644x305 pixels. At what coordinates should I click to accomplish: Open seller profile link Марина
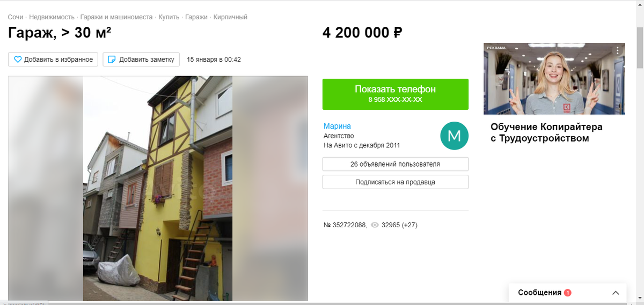[x=337, y=126]
